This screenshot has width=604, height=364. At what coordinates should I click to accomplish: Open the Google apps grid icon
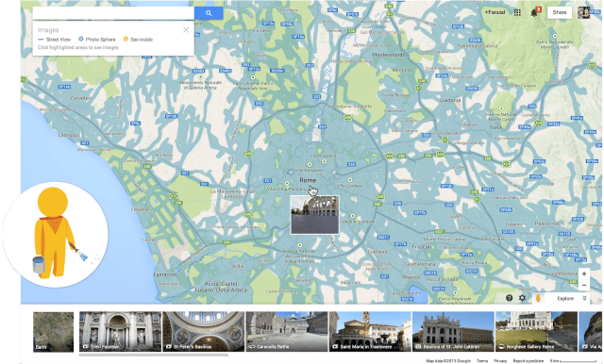coord(517,12)
